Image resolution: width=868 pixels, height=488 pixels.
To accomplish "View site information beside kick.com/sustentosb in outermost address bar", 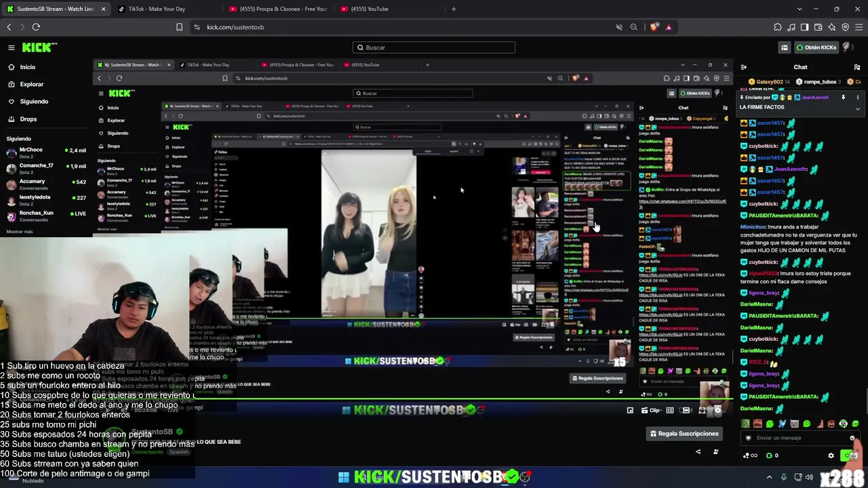I will coord(197,27).
